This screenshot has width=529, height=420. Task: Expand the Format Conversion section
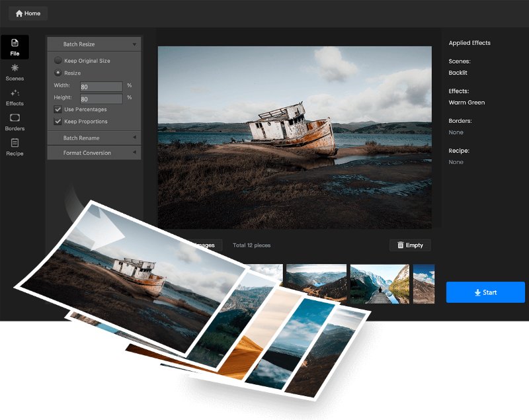click(134, 153)
